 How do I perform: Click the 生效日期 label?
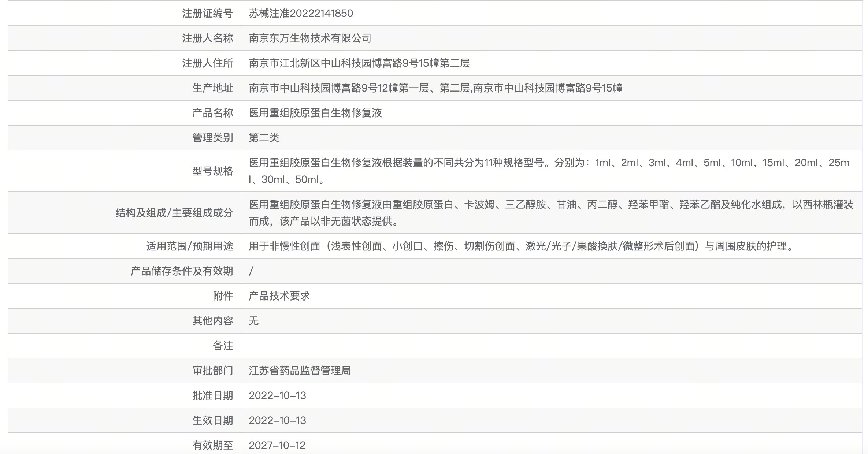pyautogui.click(x=212, y=420)
